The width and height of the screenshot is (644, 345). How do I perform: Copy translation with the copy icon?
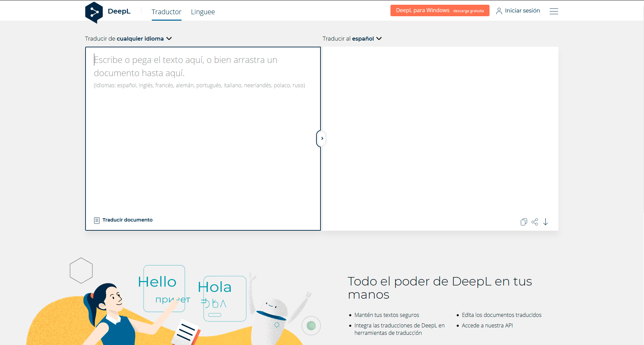524,222
